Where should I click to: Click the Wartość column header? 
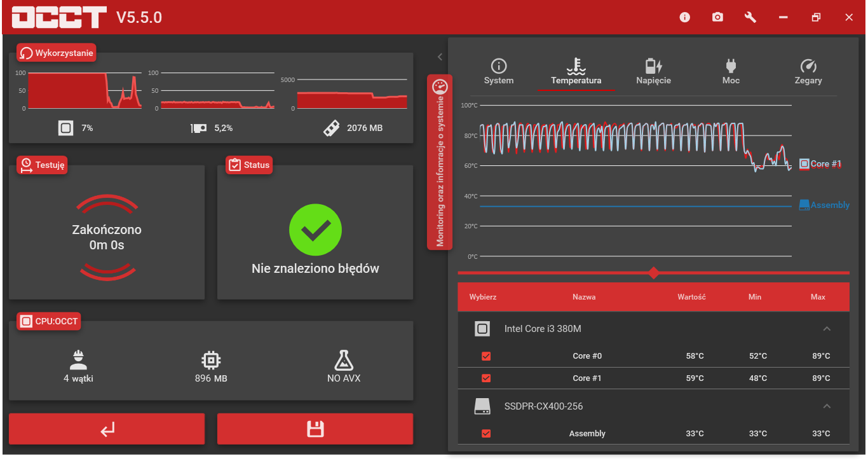pyautogui.click(x=692, y=297)
